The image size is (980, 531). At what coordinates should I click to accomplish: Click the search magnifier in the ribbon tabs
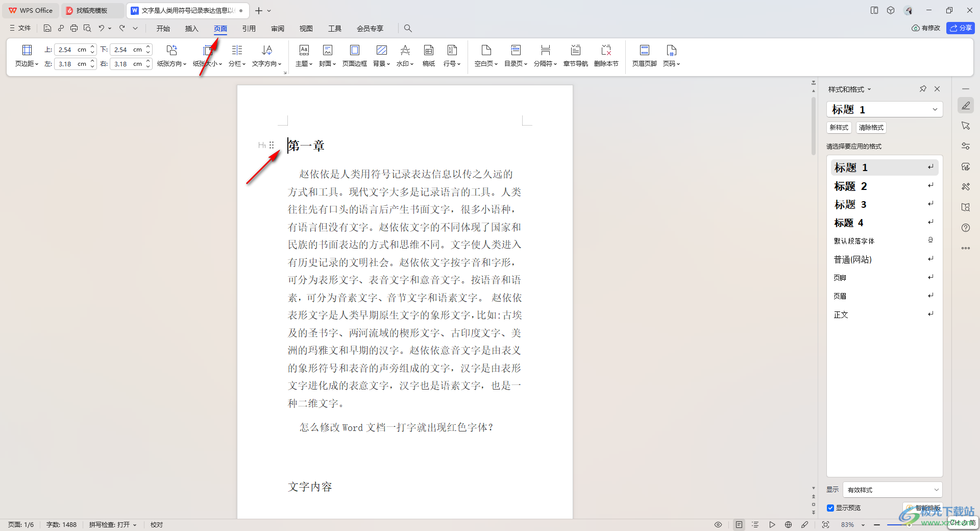coord(408,28)
